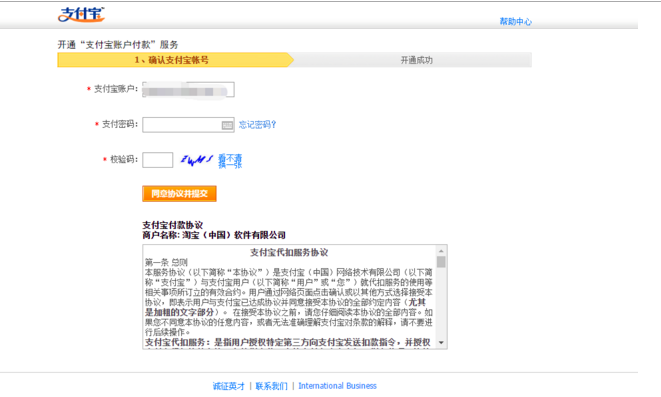661x397 pixels.
Task: Click 忘记密码? forgot password link
Action: (257, 125)
